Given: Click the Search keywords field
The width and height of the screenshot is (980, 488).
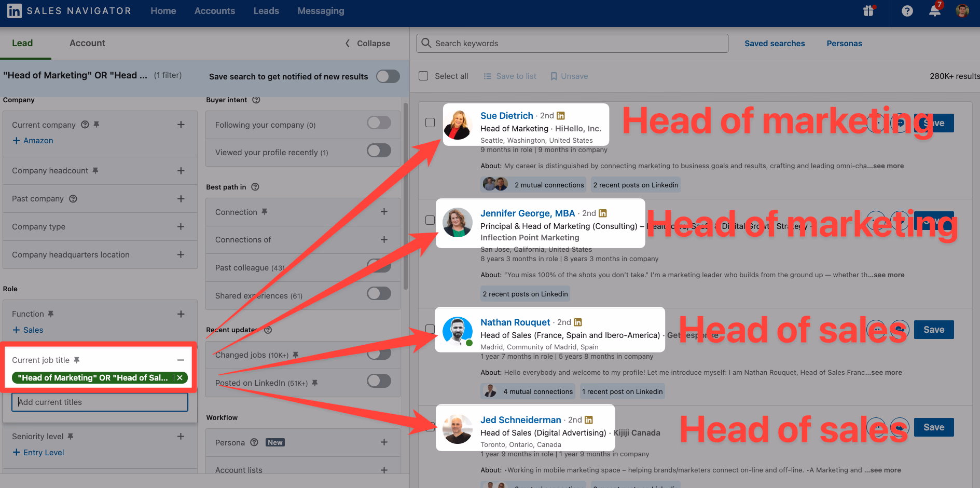Looking at the screenshot, I should pyautogui.click(x=572, y=44).
